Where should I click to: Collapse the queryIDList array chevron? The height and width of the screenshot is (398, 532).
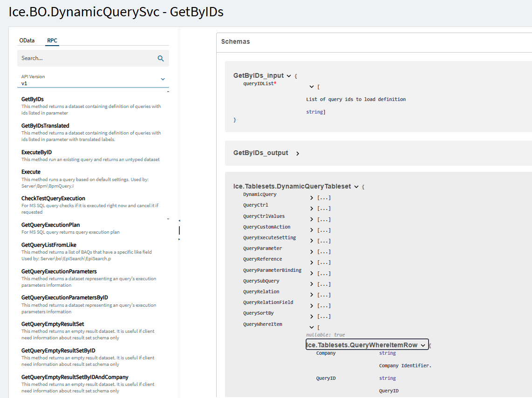pos(312,87)
